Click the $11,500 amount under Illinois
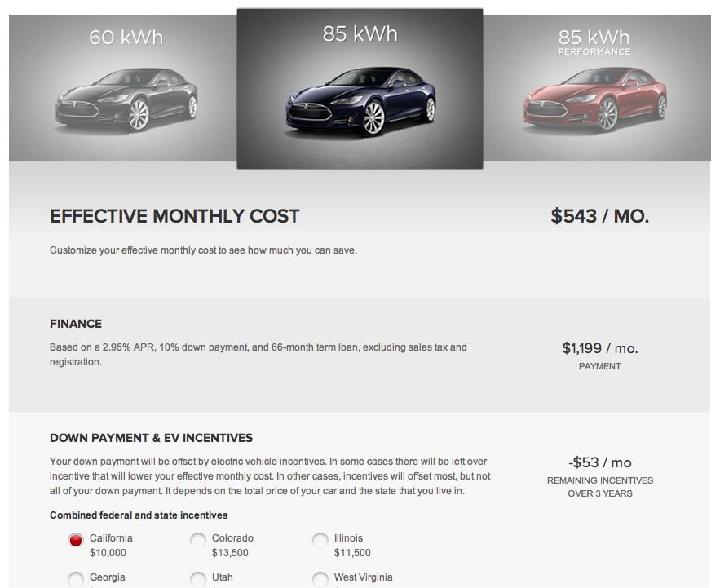The height and width of the screenshot is (588, 720). point(352,553)
